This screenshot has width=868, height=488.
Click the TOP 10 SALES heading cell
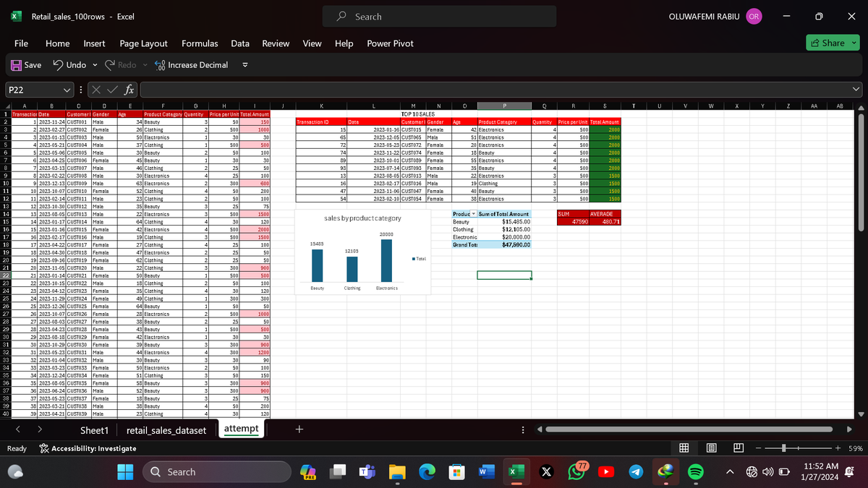pyautogui.click(x=417, y=114)
